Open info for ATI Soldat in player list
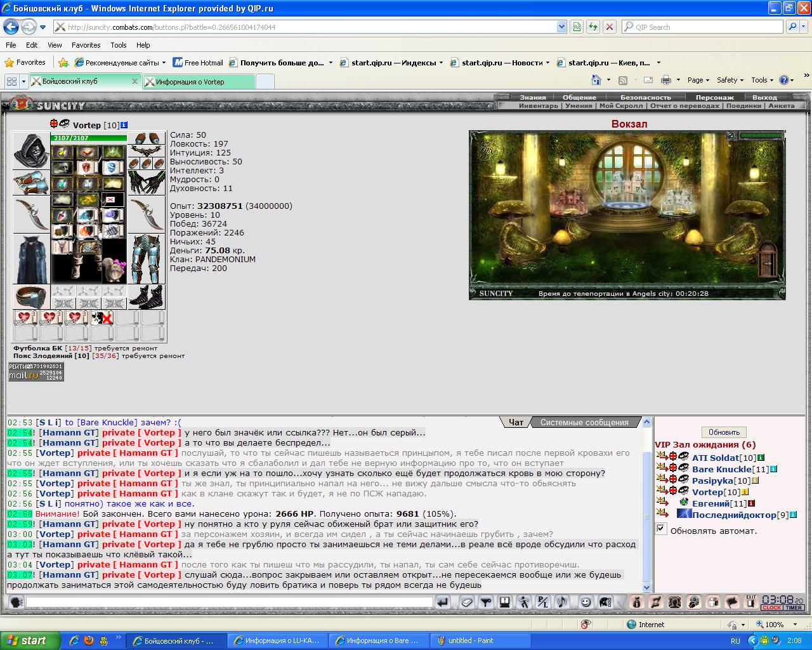This screenshot has height=650, width=812. [x=761, y=458]
